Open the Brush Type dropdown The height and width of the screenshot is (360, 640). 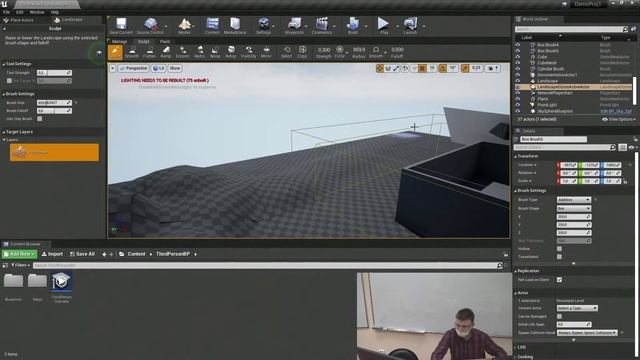(573, 200)
